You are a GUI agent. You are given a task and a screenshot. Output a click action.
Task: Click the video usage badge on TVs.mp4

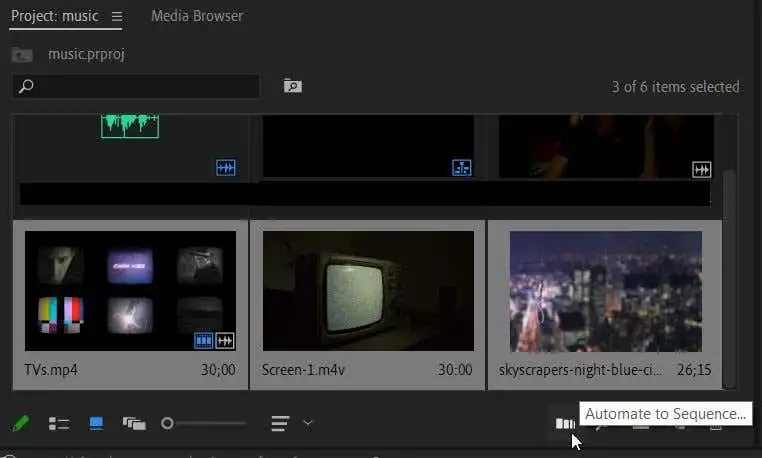(204, 341)
